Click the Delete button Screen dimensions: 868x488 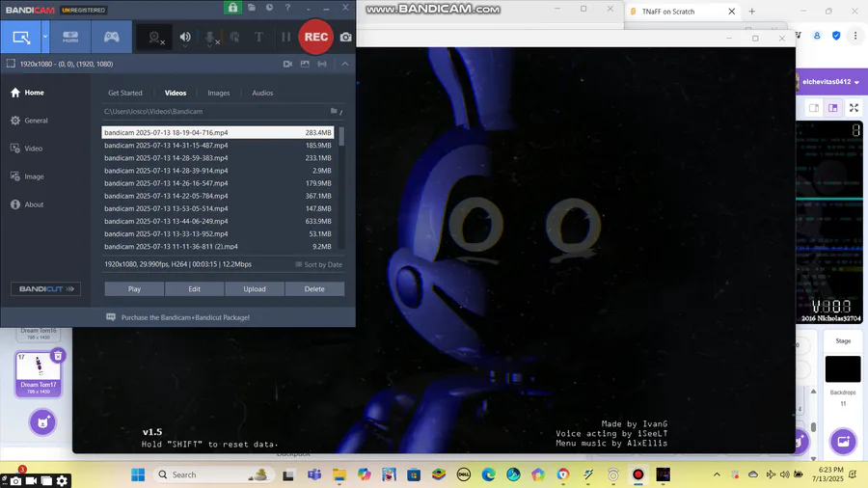click(x=314, y=288)
